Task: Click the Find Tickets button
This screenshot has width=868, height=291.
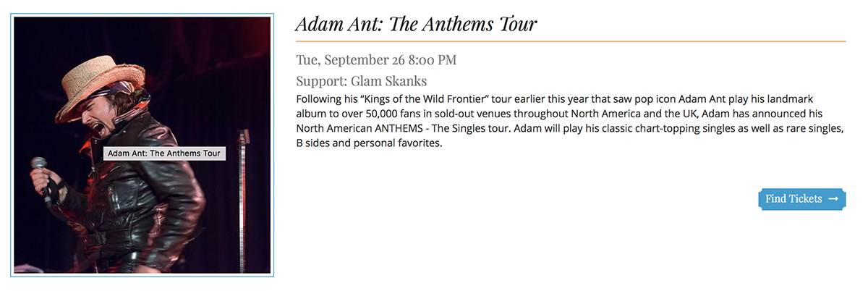Action: tap(801, 199)
